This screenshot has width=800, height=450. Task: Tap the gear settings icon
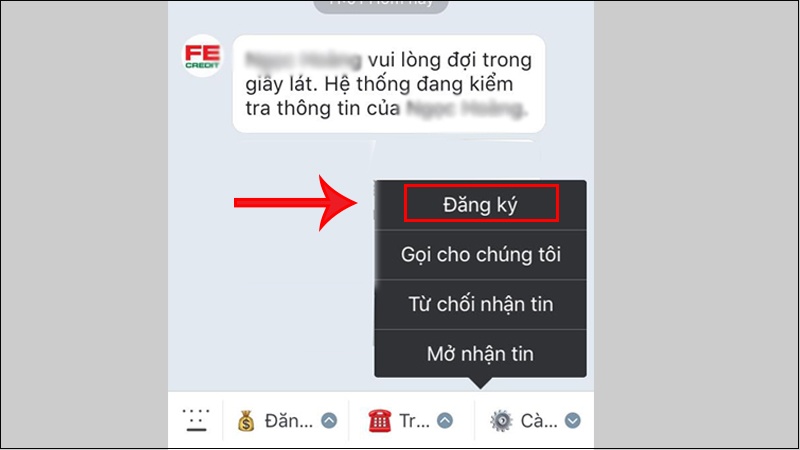click(501, 421)
